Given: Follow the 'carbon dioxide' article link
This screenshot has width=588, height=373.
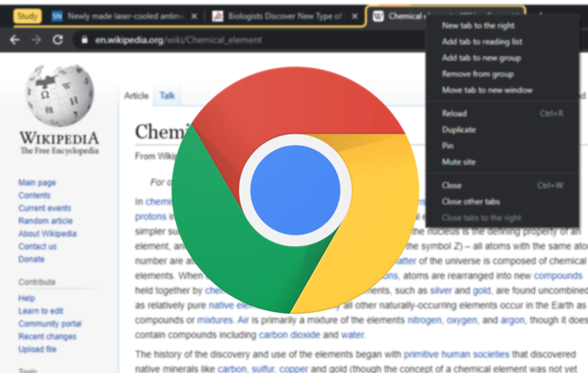Looking at the screenshot, I should pos(290,335).
